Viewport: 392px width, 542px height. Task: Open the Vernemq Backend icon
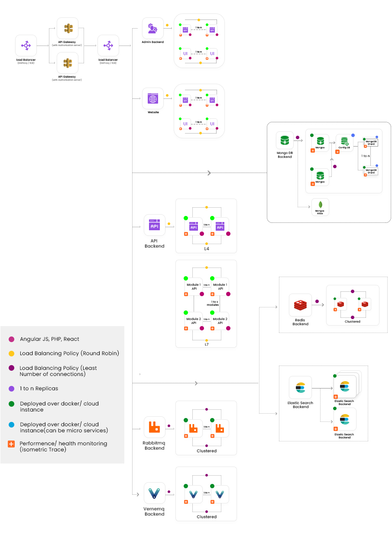point(155,493)
